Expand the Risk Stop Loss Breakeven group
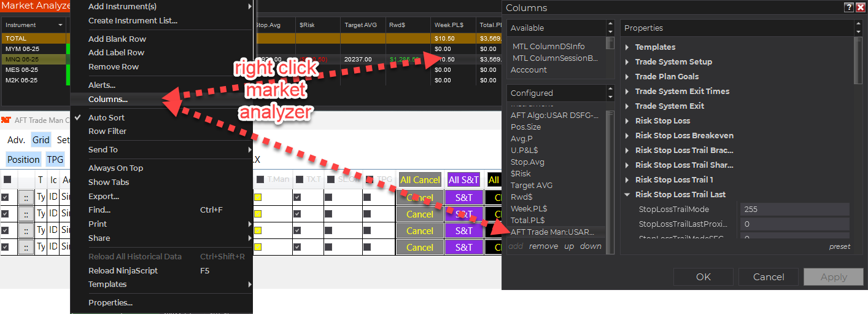Screen dimensions: 868x314 627,136
